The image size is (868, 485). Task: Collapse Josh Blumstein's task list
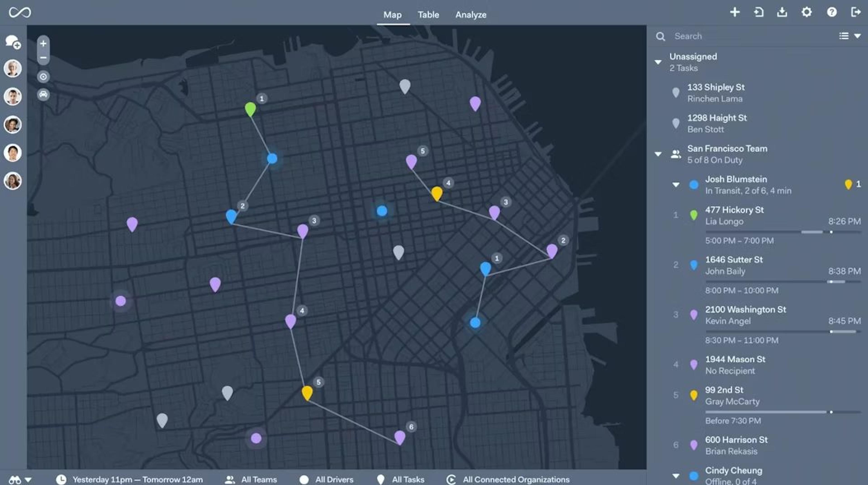coord(676,185)
